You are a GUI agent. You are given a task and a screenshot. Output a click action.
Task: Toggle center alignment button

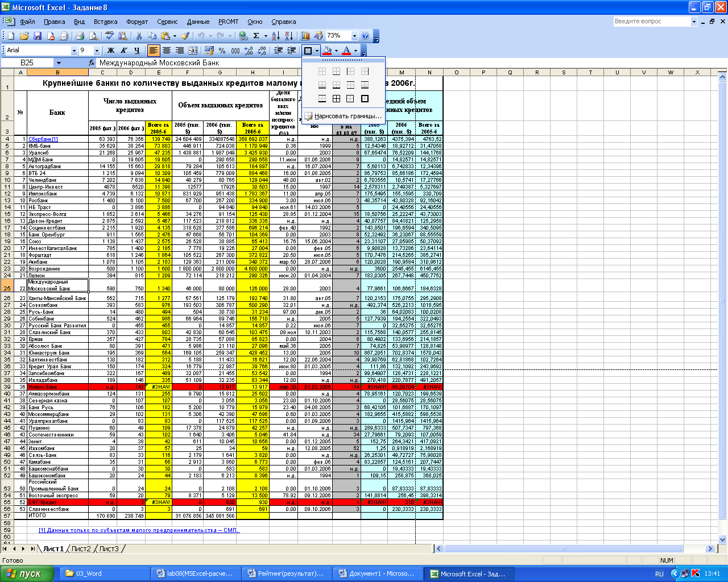(x=167, y=51)
